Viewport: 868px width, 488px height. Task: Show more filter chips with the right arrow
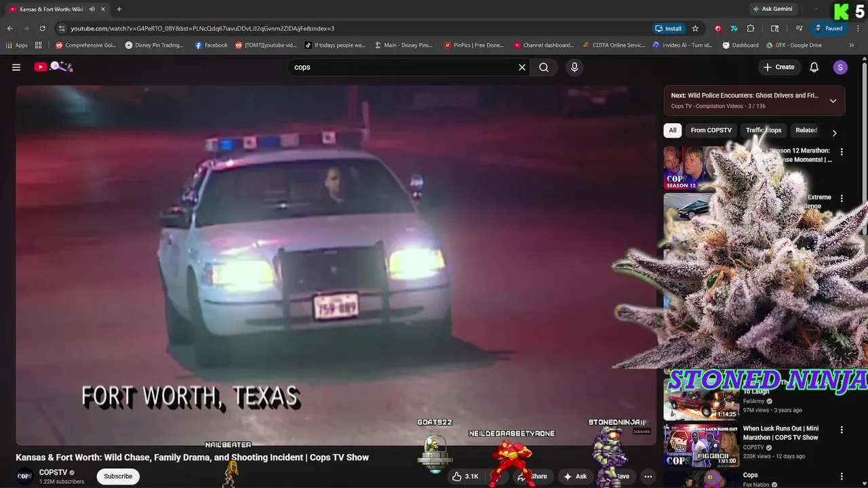pyautogui.click(x=835, y=133)
